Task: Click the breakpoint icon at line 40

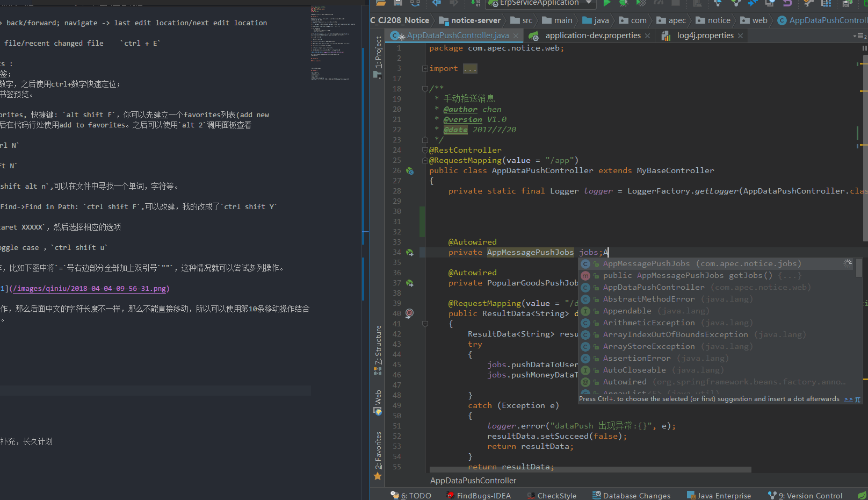Action: pyautogui.click(x=409, y=313)
